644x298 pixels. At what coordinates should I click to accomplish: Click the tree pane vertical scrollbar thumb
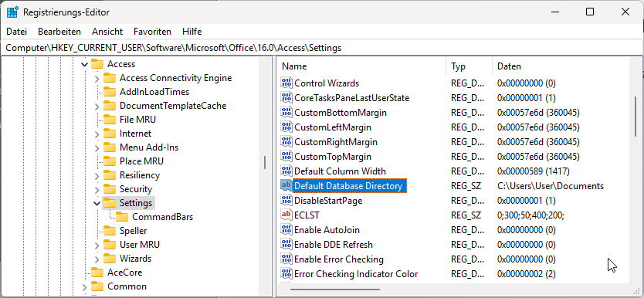click(265, 162)
